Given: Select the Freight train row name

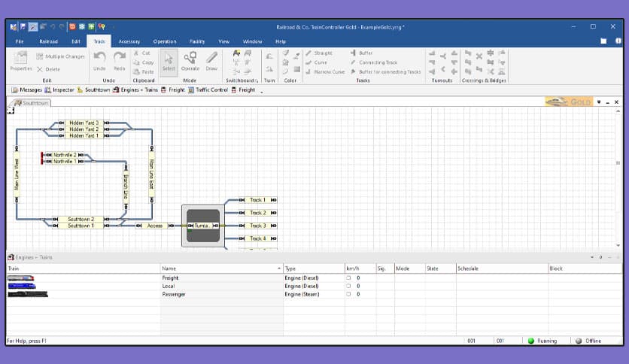Looking at the screenshot, I should [170, 278].
